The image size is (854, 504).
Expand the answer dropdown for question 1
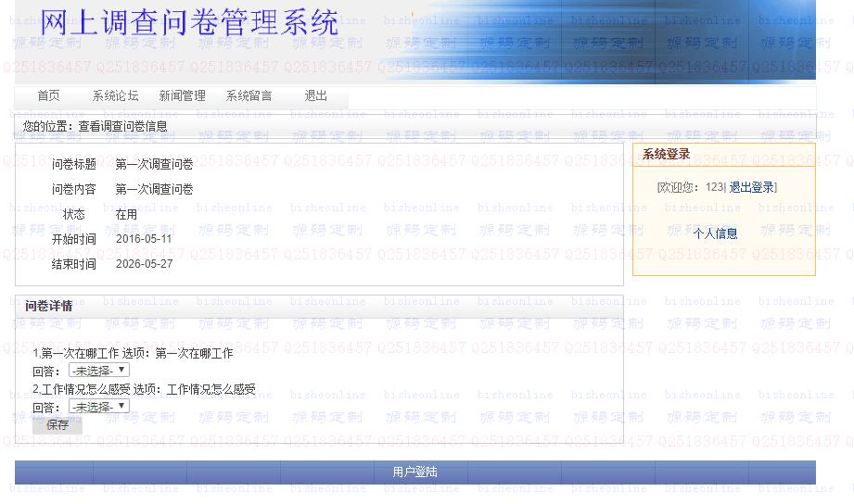(99, 371)
